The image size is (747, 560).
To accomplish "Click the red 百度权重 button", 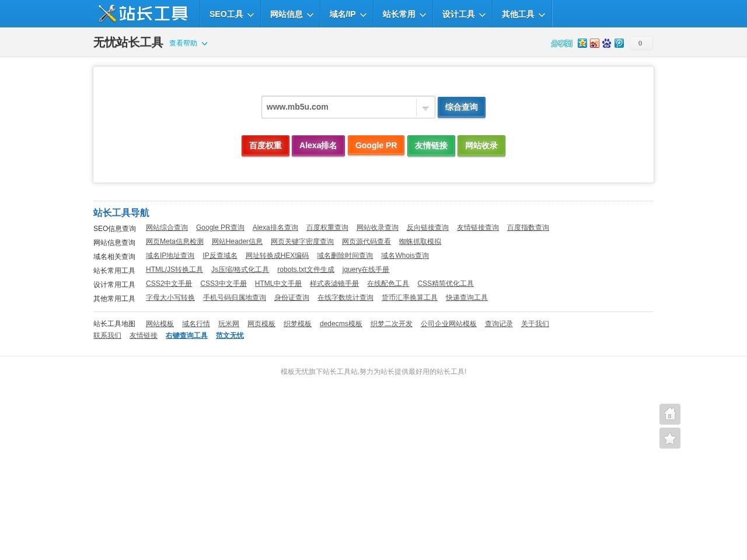I will [x=266, y=146].
